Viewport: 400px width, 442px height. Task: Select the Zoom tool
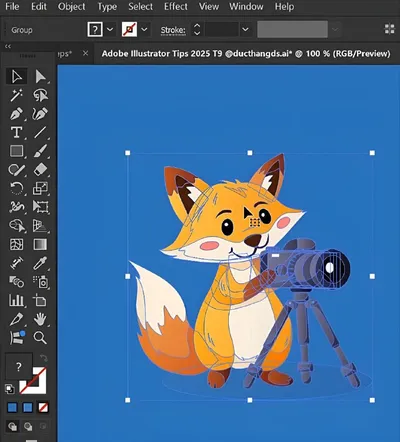tap(40, 338)
